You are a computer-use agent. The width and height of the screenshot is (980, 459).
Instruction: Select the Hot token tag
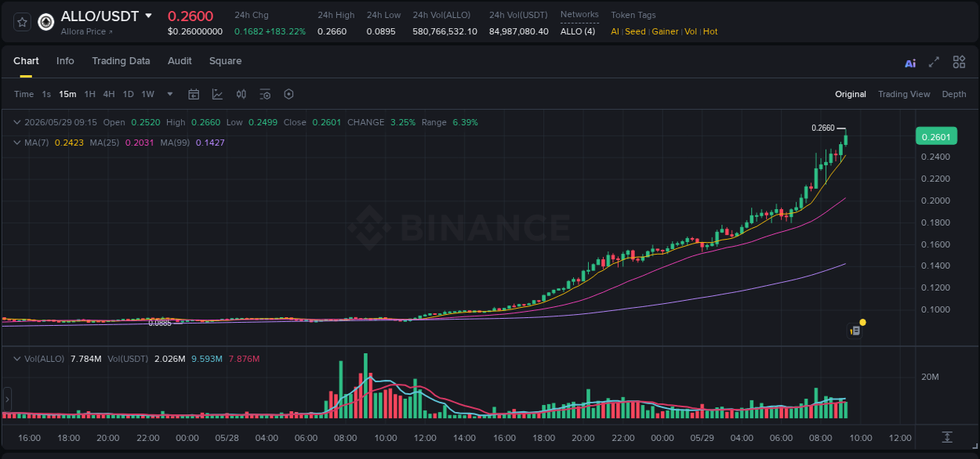coord(710,31)
